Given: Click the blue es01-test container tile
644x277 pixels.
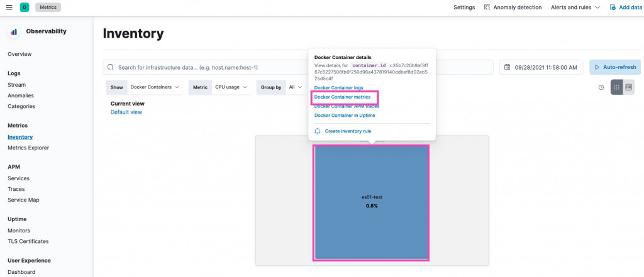Looking at the screenshot, I should coord(371,202).
